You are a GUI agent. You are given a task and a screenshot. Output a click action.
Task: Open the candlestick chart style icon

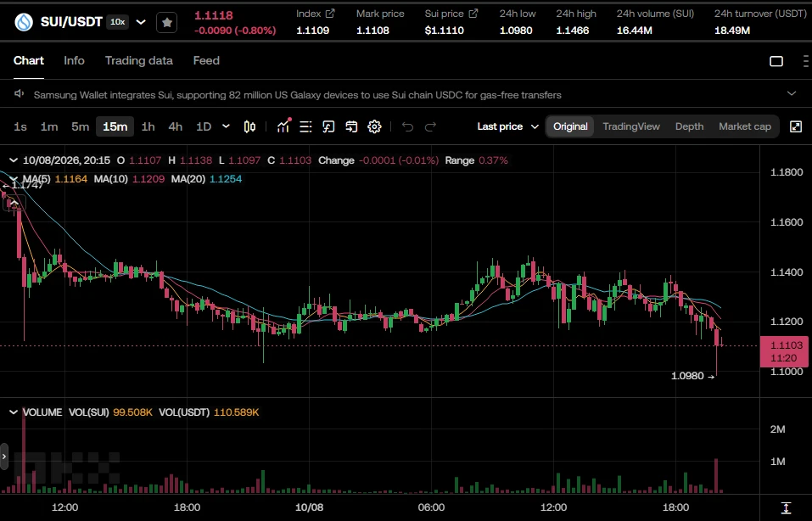coord(249,126)
